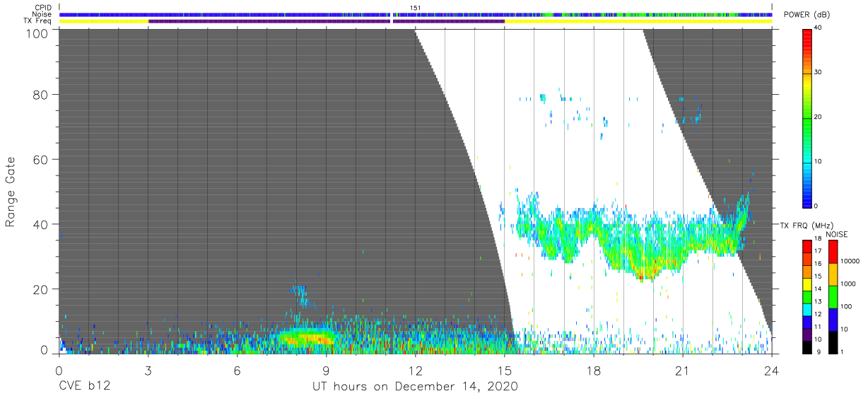Click the x-axis tick label 18
868x401 pixels.
pyautogui.click(x=593, y=371)
